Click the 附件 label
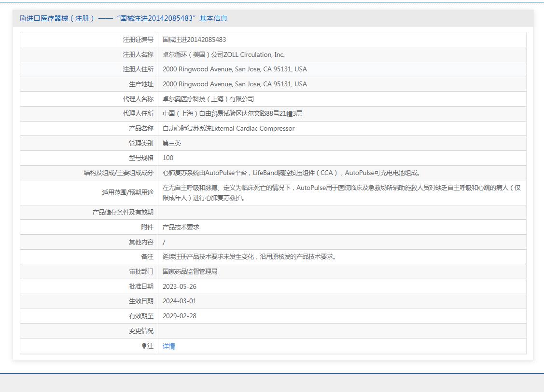 [147, 227]
